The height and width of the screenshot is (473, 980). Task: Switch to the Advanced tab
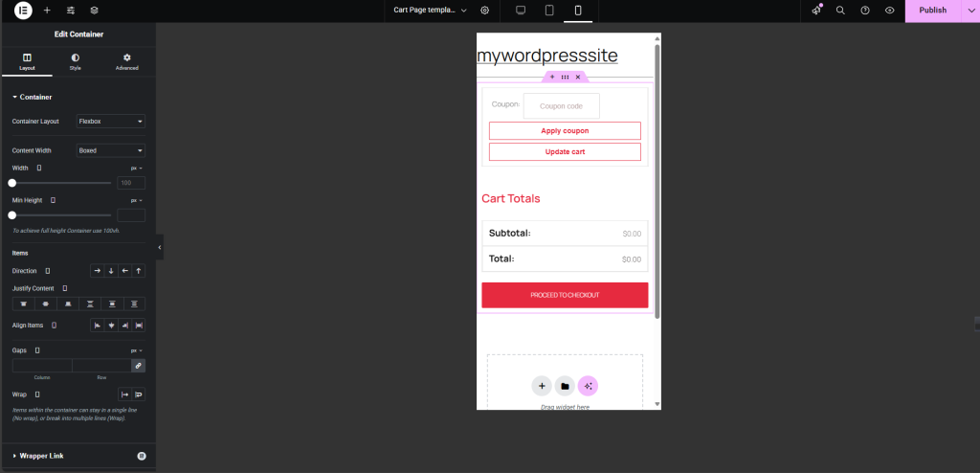click(127, 62)
